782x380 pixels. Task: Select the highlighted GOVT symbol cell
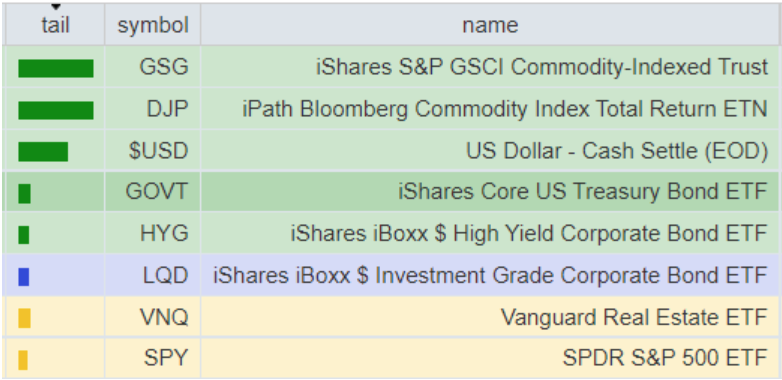point(153,191)
